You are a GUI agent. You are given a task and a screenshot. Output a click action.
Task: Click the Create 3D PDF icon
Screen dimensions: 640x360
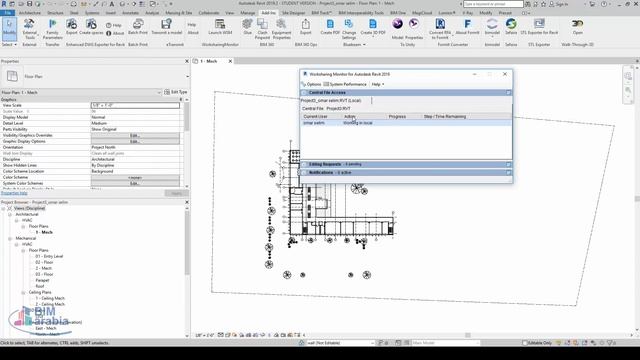(x=373, y=27)
